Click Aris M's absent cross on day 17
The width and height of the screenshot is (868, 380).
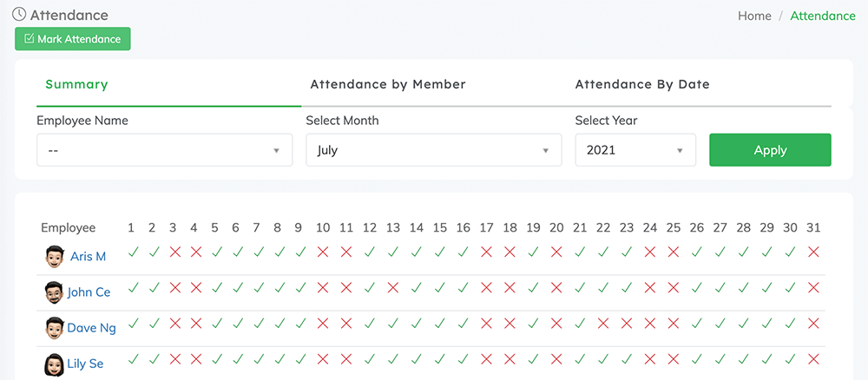(x=487, y=252)
